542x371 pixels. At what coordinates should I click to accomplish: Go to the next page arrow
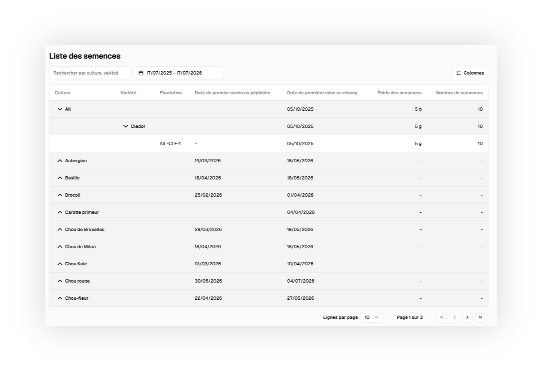[x=467, y=317]
